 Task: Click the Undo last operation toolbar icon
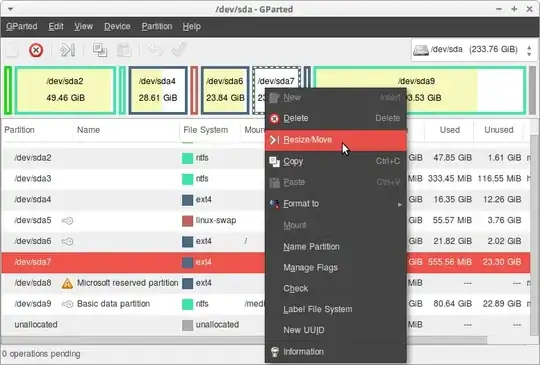156,50
